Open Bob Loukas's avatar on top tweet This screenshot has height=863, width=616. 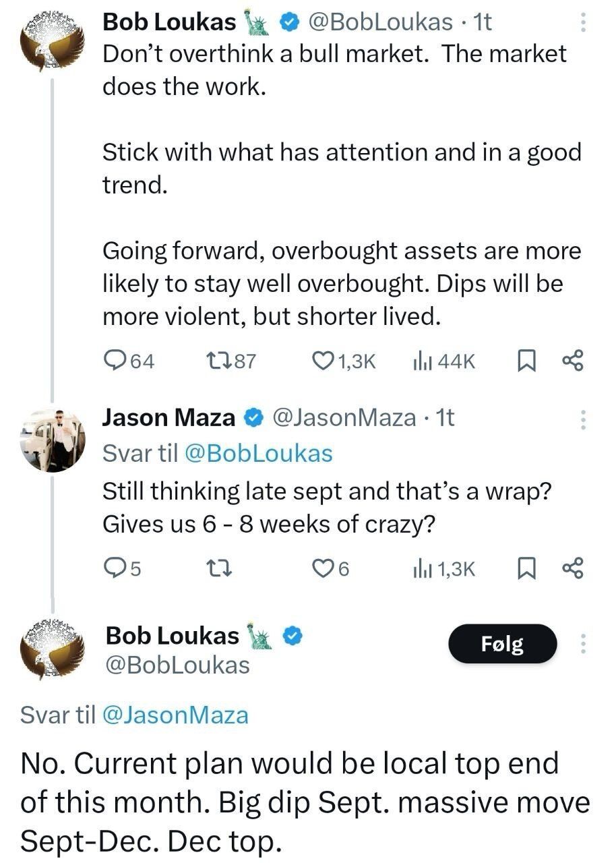click(x=53, y=39)
